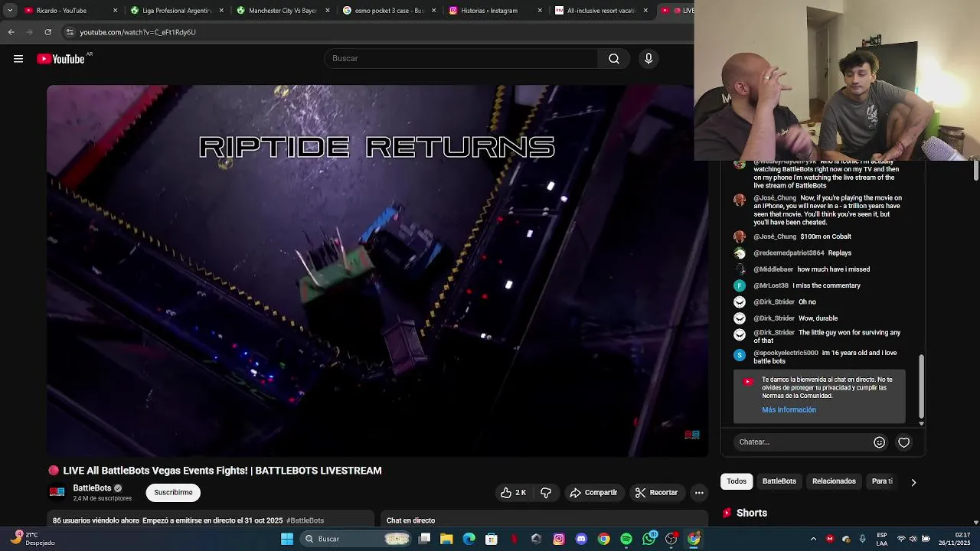Open the Windows Start menu
The image size is (980, 551).
[x=287, y=539]
